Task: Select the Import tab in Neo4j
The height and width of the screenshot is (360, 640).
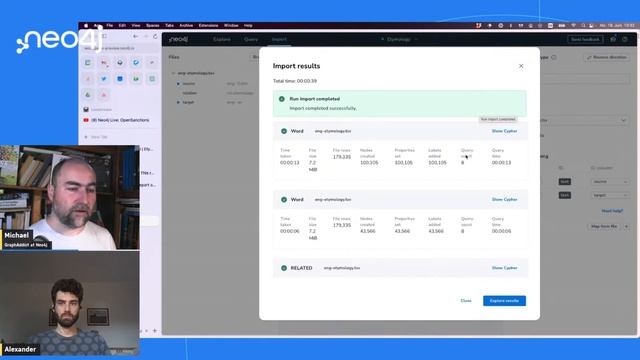Action: 279,40
